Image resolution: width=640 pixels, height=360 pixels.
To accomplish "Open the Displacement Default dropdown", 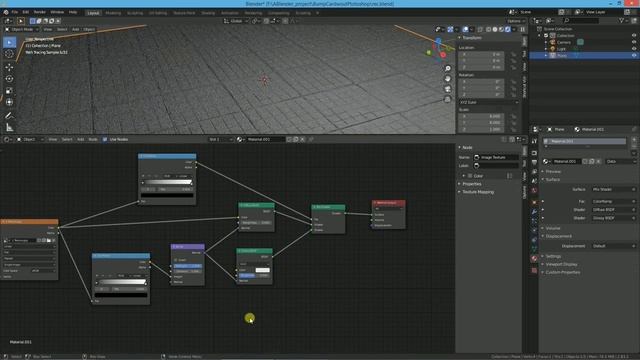I will (613, 246).
